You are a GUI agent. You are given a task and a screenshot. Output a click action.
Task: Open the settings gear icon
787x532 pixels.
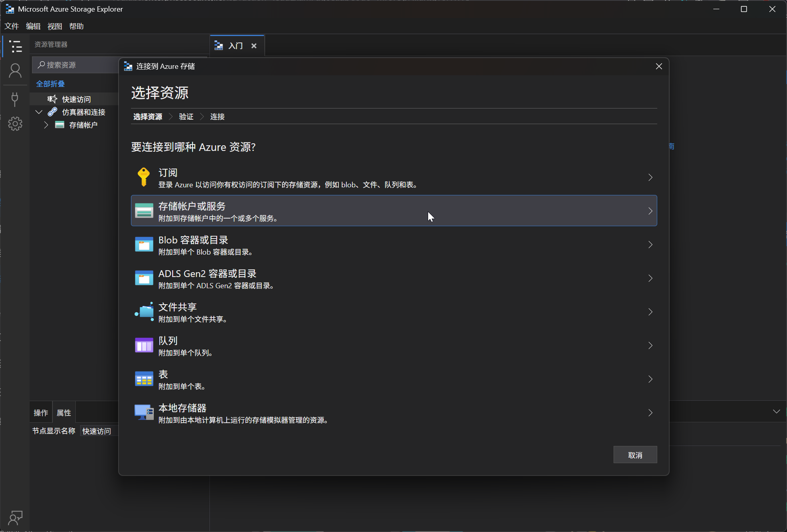15,124
